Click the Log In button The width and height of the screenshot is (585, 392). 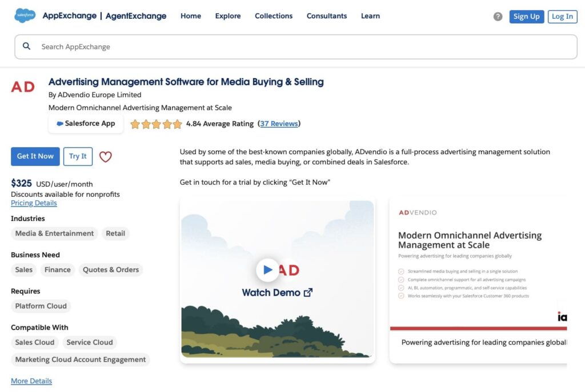point(562,17)
